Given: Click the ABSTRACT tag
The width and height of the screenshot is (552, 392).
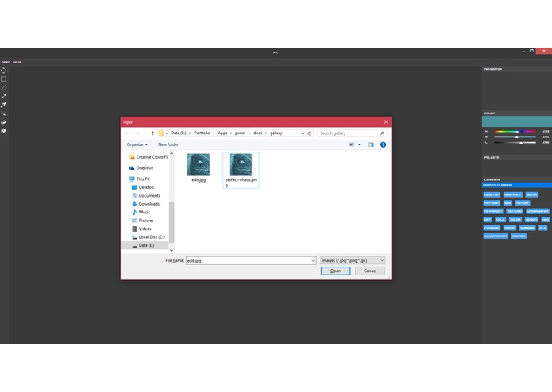Looking at the screenshot, I should [x=512, y=194].
